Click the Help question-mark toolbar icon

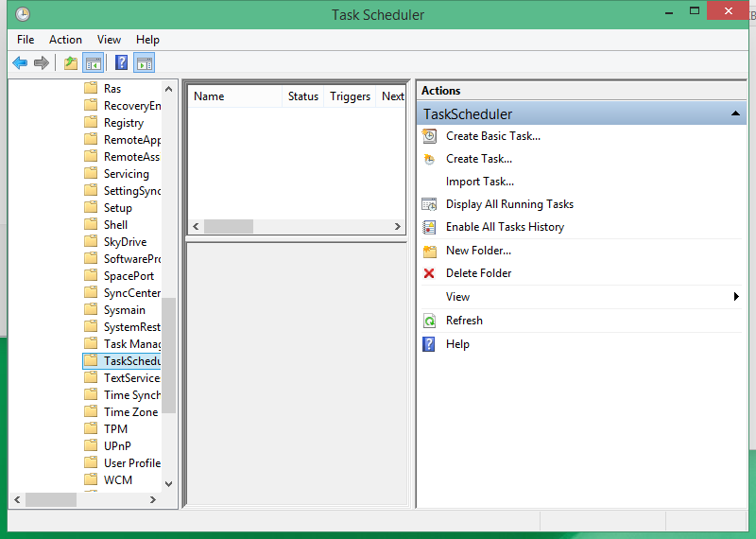point(122,62)
